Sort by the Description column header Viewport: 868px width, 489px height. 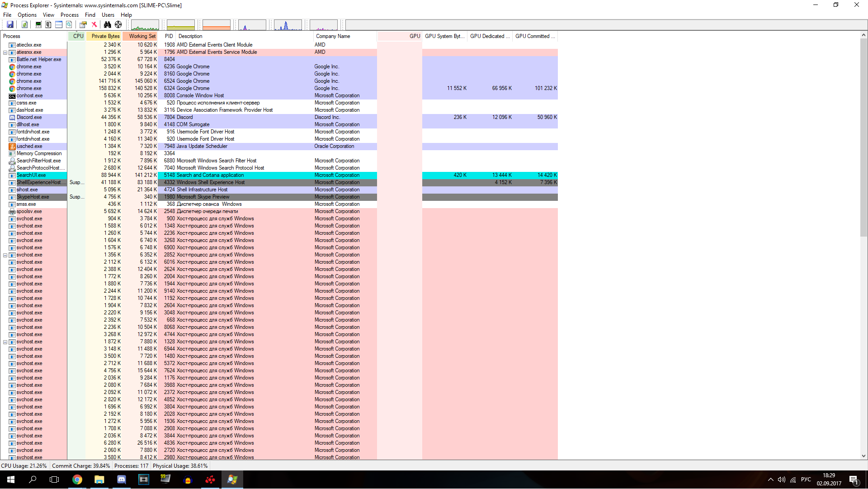coord(245,36)
